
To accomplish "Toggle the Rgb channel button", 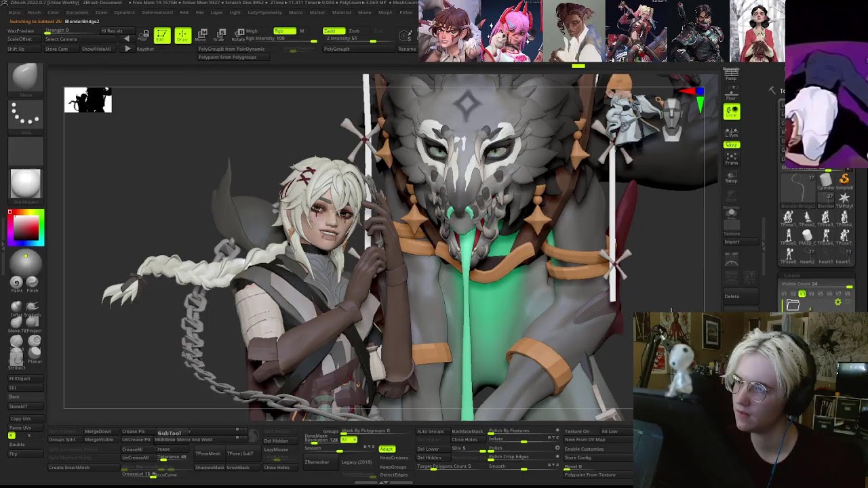I will (x=284, y=31).
